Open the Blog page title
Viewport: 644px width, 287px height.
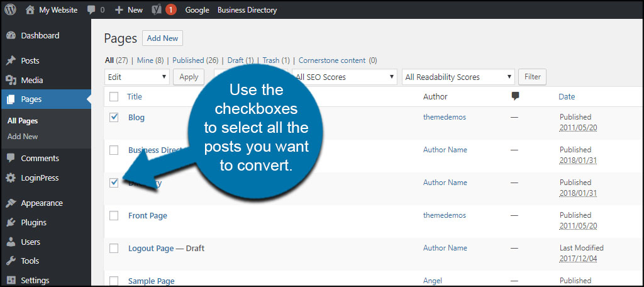[136, 118]
